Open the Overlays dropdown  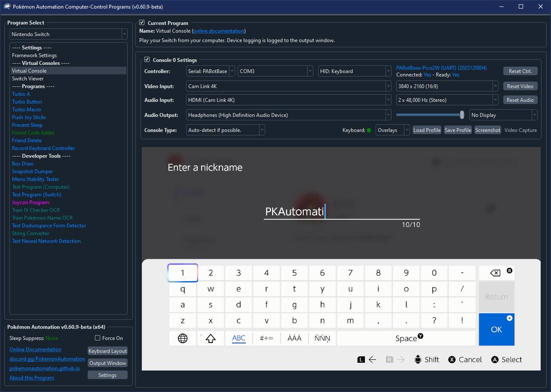(392, 130)
